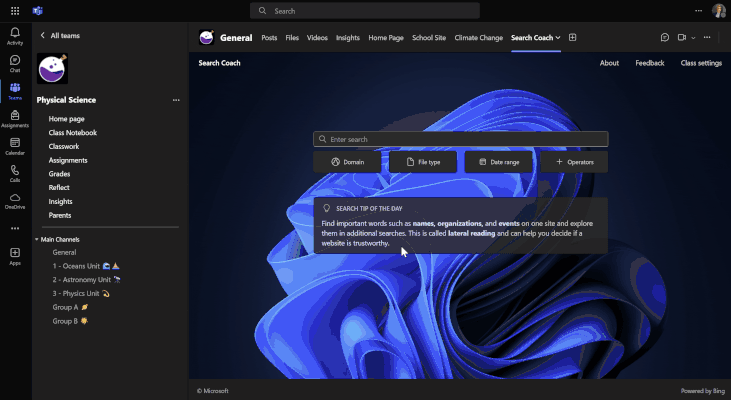Collapse the Main Channels section

(x=37, y=240)
